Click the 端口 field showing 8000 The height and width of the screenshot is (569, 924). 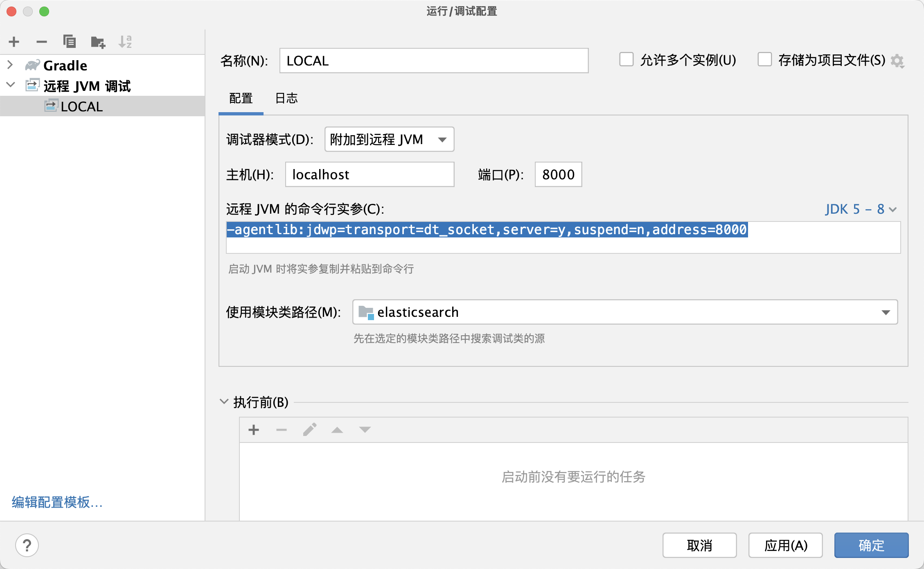coord(558,174)
